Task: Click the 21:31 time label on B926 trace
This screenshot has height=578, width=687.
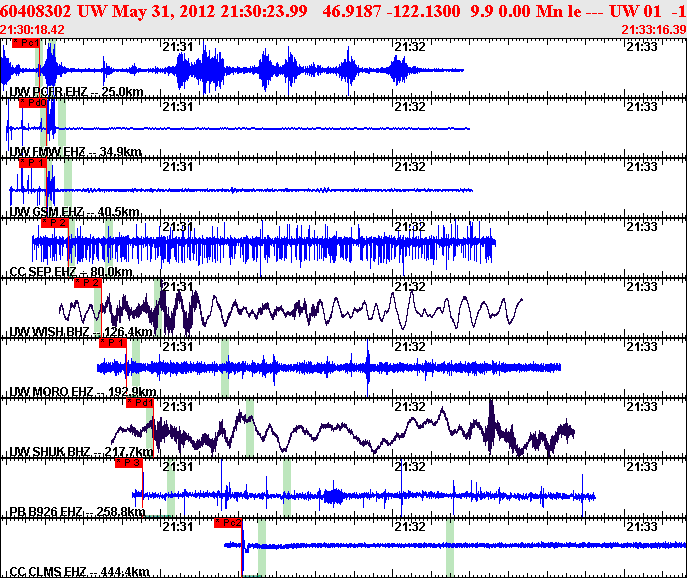Action: tap(178, 467)
